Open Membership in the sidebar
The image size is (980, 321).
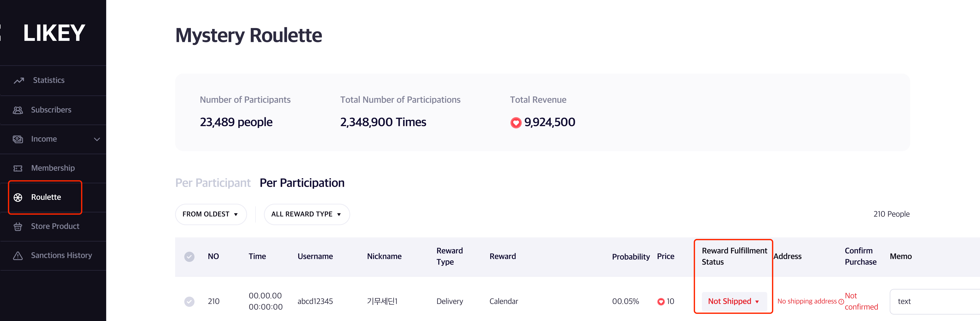pyautogui.click(x=53, y=168)
